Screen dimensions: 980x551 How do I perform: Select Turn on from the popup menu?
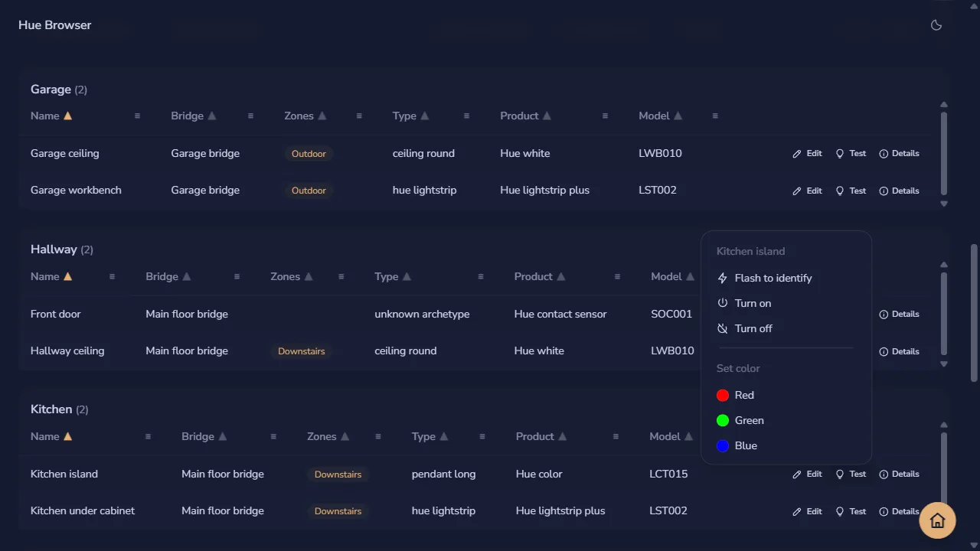pos(786,304)
